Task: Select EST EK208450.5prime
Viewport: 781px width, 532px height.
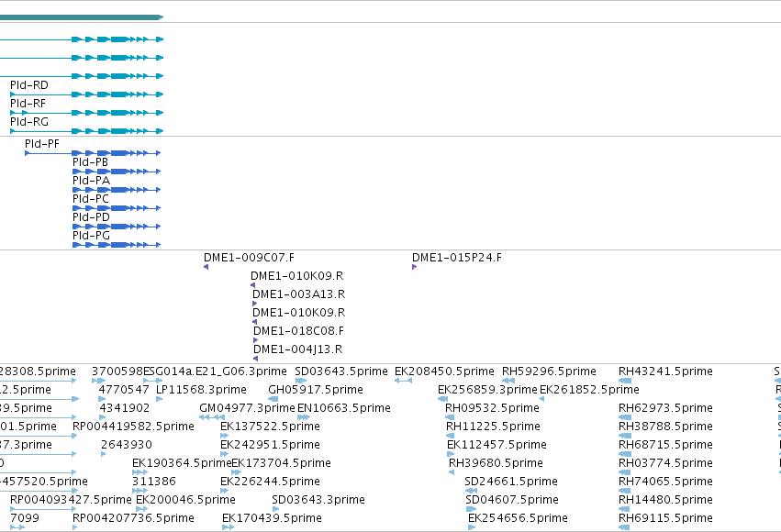Action: point(444,371)
